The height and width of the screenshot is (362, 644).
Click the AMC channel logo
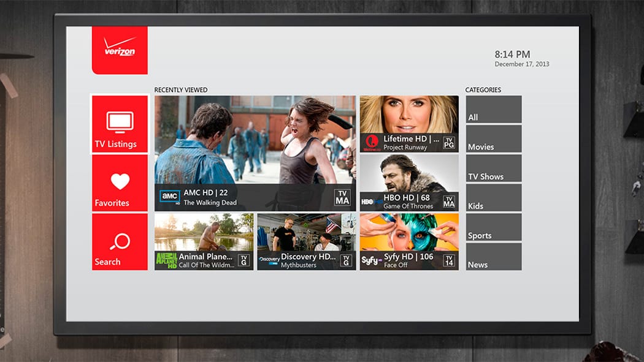click(170, 197)
